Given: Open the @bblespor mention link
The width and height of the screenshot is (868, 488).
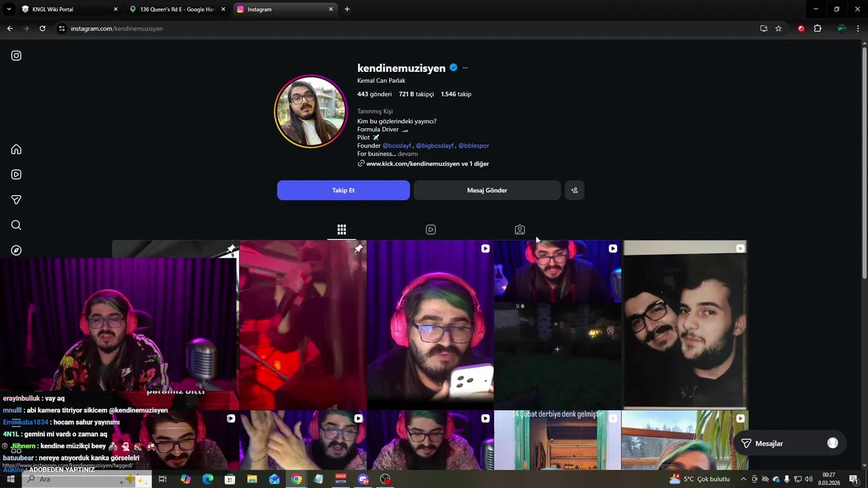Looking at the screenshot, I should [473, 146].
